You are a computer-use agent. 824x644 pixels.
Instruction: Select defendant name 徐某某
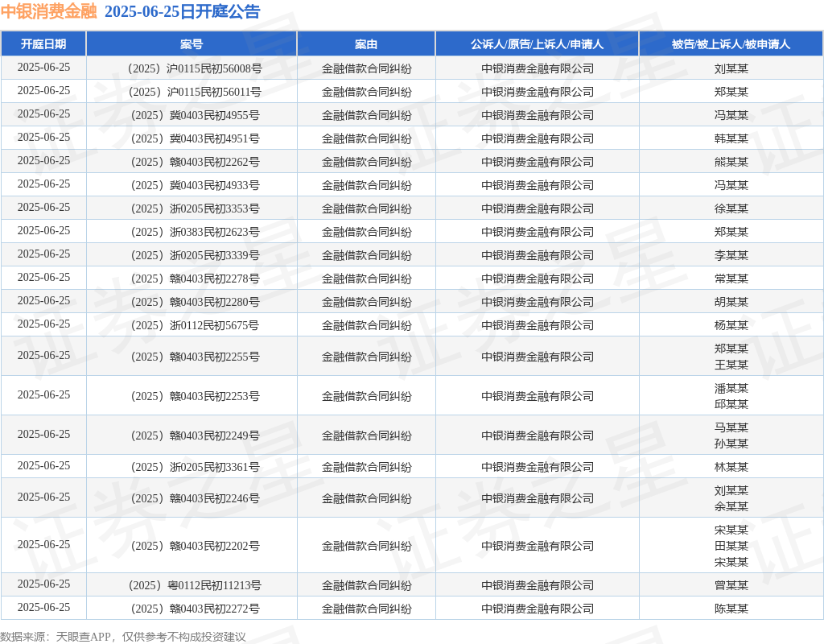pyautogui.click(x=731, y=208)
